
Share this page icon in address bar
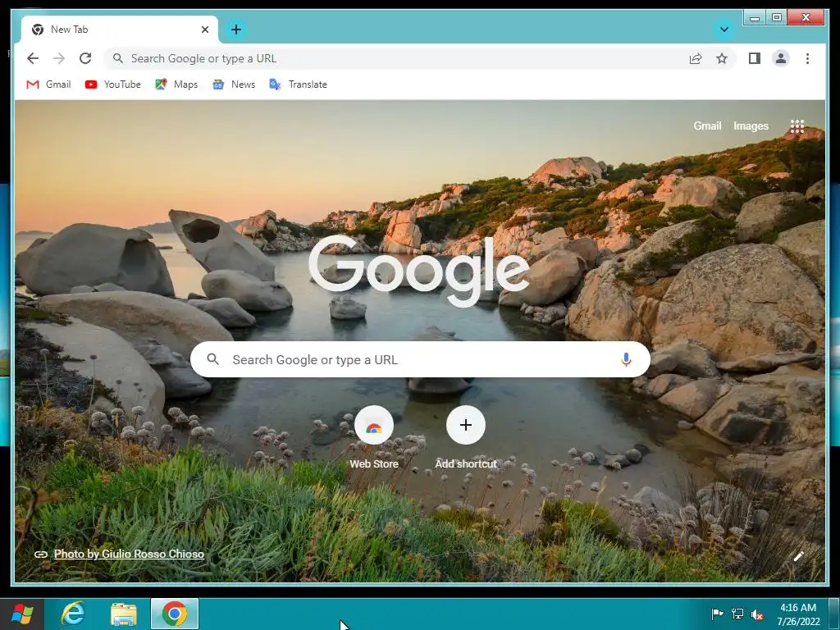(696, 58)
